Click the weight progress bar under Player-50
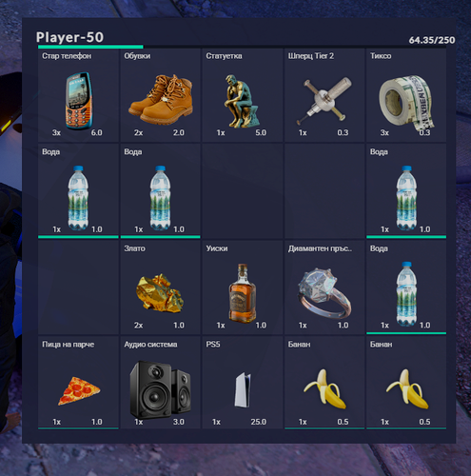The width and height of the screenshot is (471, 476). [x=242, y=47]
